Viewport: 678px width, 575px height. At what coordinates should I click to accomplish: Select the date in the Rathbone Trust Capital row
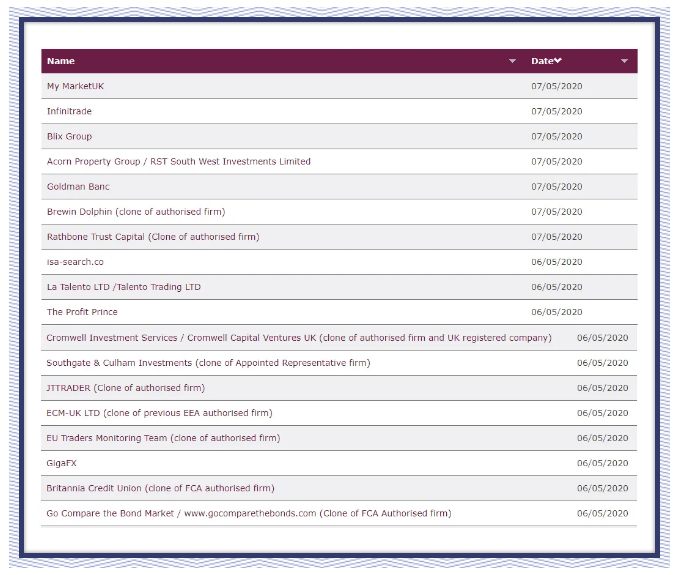556,236
